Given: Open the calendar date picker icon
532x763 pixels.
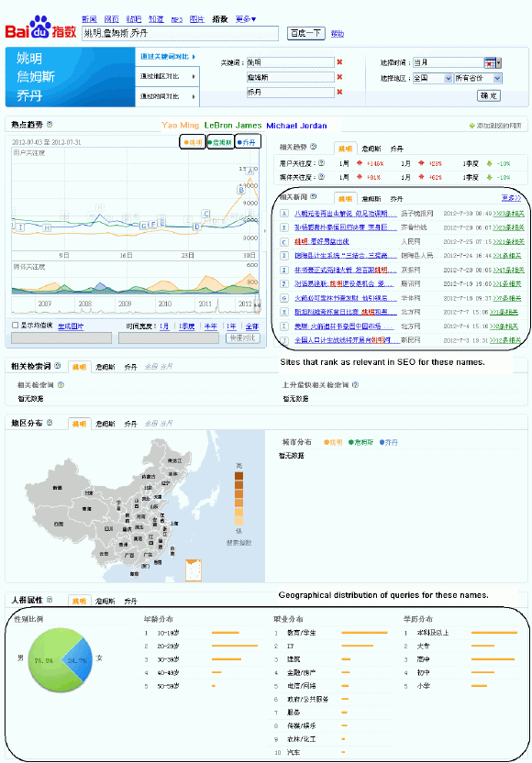Looking at the screenshot, I should 490,62.
